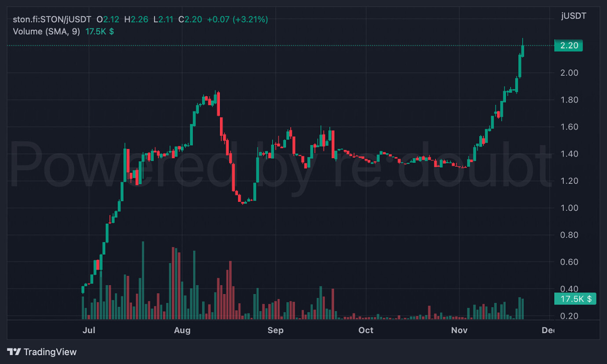Screen dimensions: 607x364
Task: Click the Aug label on the time axis
Action: point(182,330)
